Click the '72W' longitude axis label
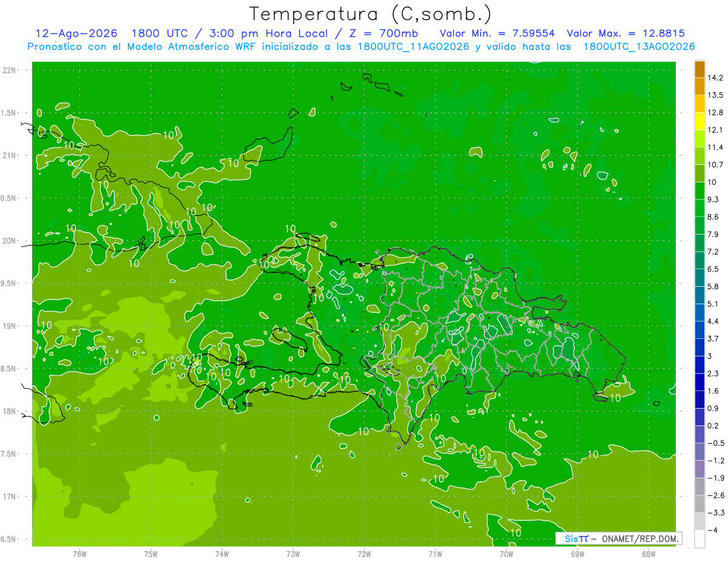The image size is (728, 562). click(364, 554)
